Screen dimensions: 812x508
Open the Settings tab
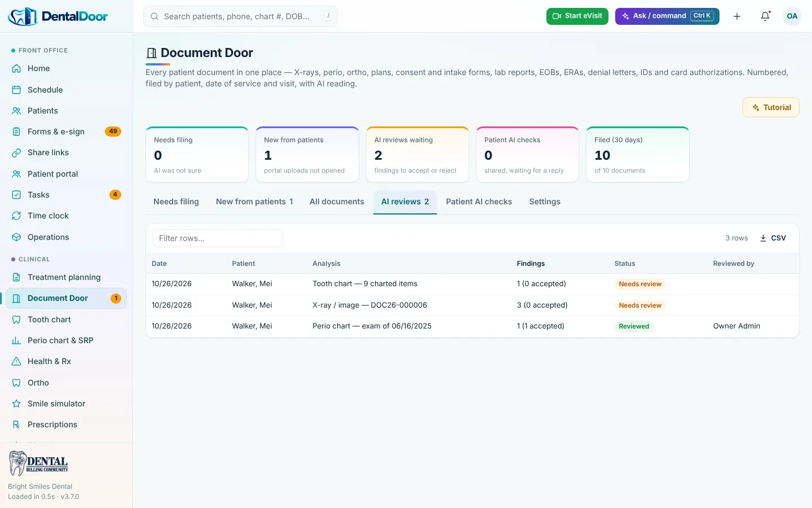(545, 202)
